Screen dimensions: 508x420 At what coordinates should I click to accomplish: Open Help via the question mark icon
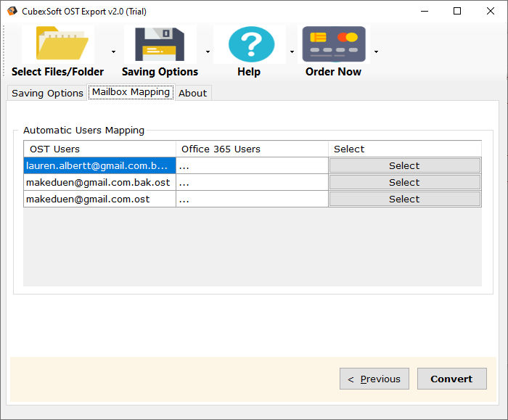[250, 44]
